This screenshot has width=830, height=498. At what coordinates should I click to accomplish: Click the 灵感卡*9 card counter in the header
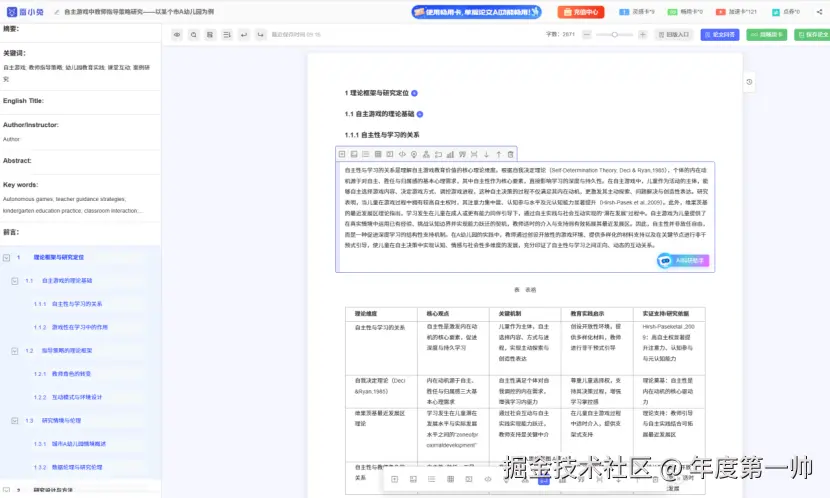637,12
